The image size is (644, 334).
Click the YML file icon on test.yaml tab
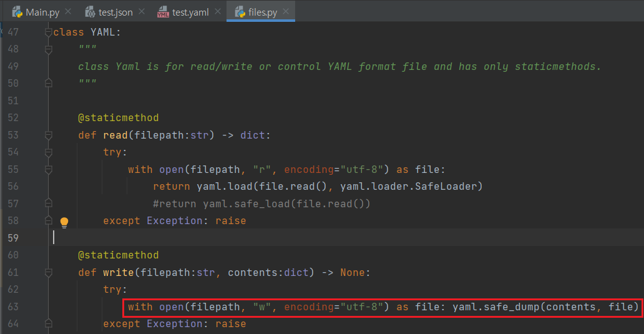click(x=163, y=12)
